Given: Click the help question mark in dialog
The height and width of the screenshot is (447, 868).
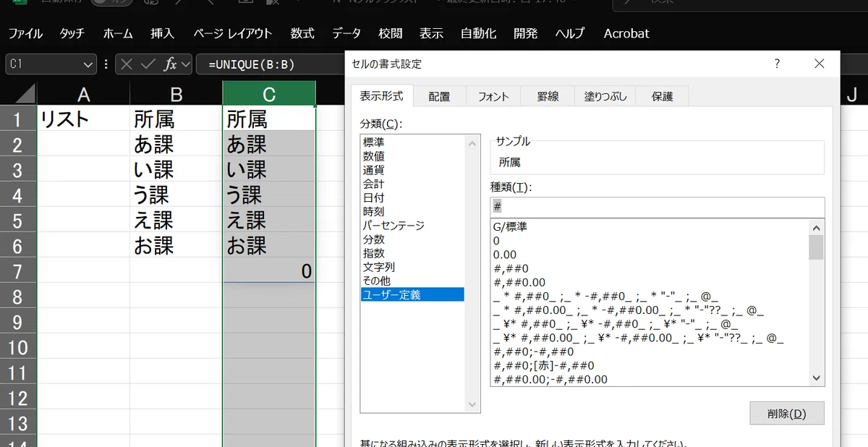Looking at the screenshot, I should (778, 64).
